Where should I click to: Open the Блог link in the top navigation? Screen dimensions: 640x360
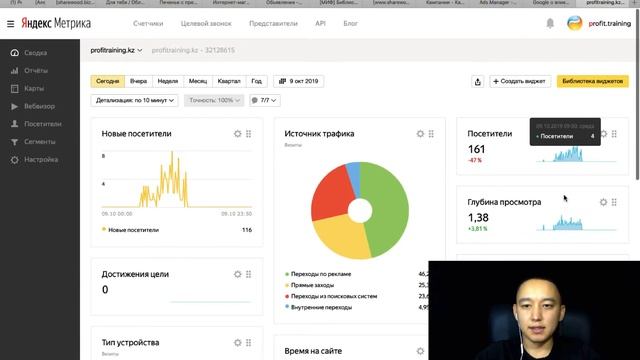click(350, 24)
